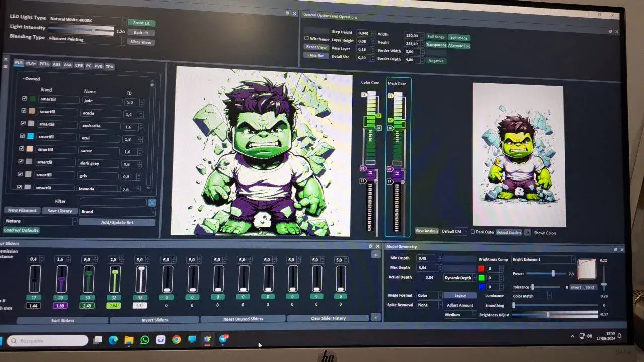
Task: Undock the color sliders panel using its float icon
Action: click(371, 246)
